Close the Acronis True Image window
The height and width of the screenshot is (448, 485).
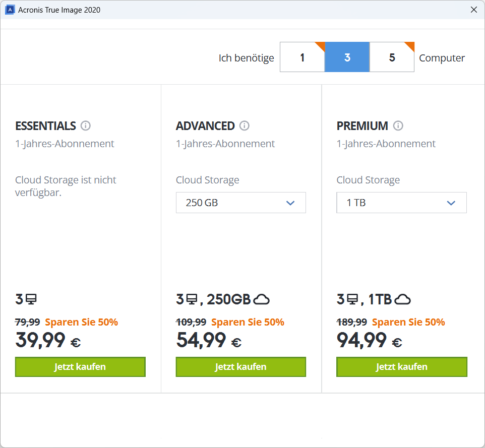[x=473, y=10]
